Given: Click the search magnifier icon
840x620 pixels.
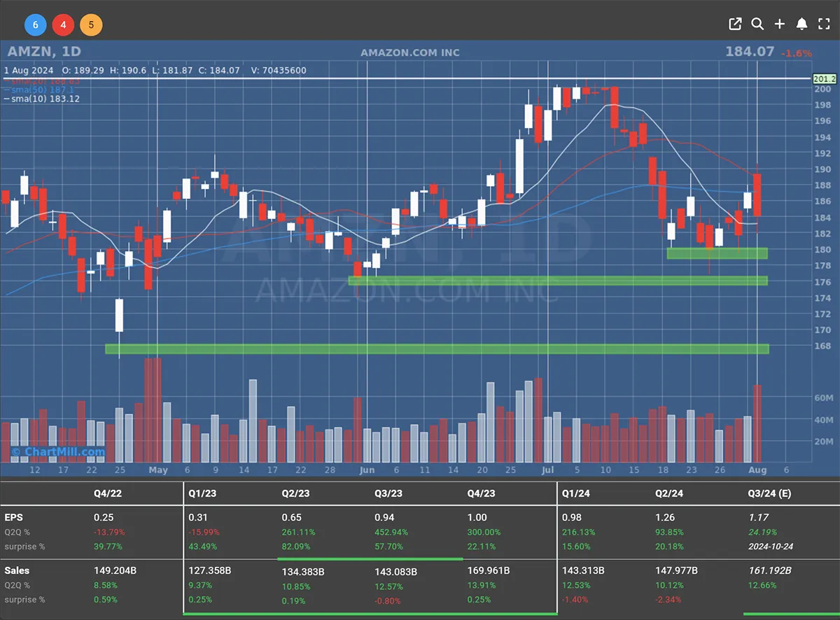Looking at the screenshot, I should 757,24.
